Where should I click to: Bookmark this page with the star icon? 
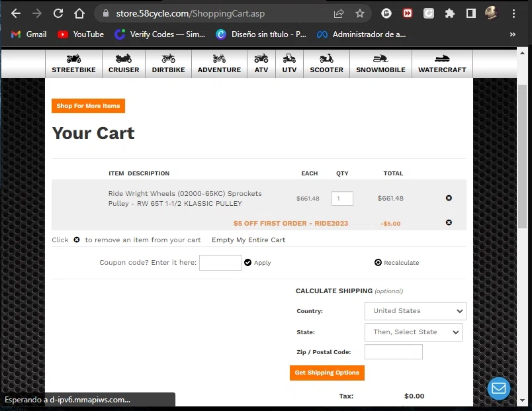(x=360, y=14)
